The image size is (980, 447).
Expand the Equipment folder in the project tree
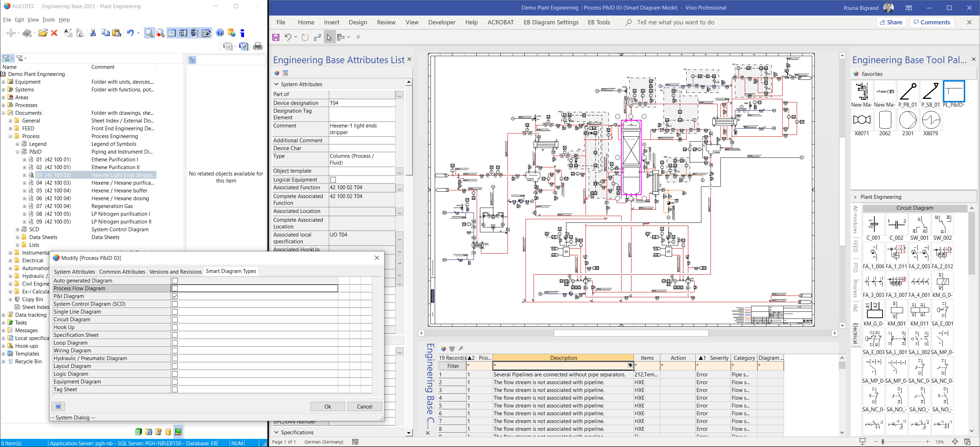tap(4, 82)
